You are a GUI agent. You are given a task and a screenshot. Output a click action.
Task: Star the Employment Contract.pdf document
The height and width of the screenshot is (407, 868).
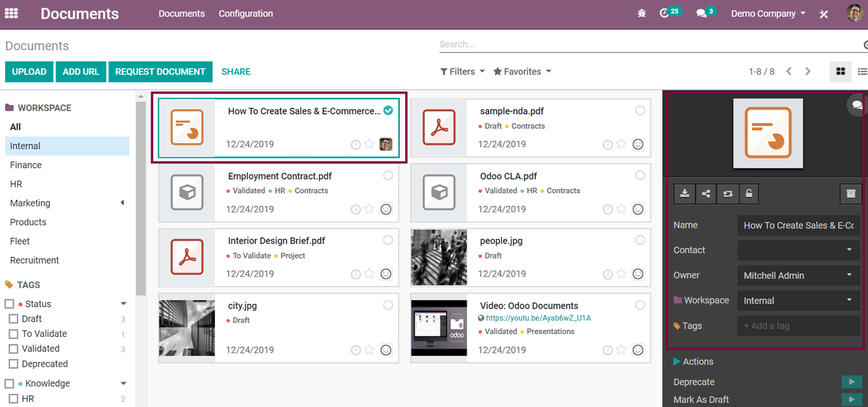(x=370, y=209)
